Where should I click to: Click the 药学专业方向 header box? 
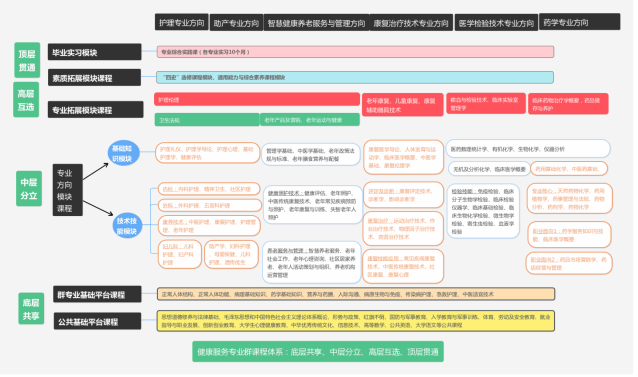[x=579, y=22]
